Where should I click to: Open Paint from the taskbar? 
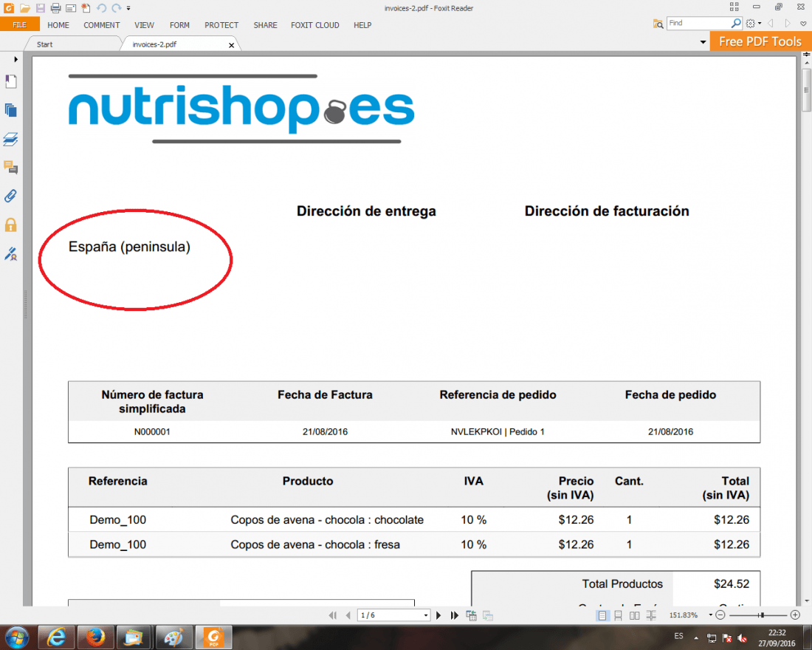tap(173, 637)
